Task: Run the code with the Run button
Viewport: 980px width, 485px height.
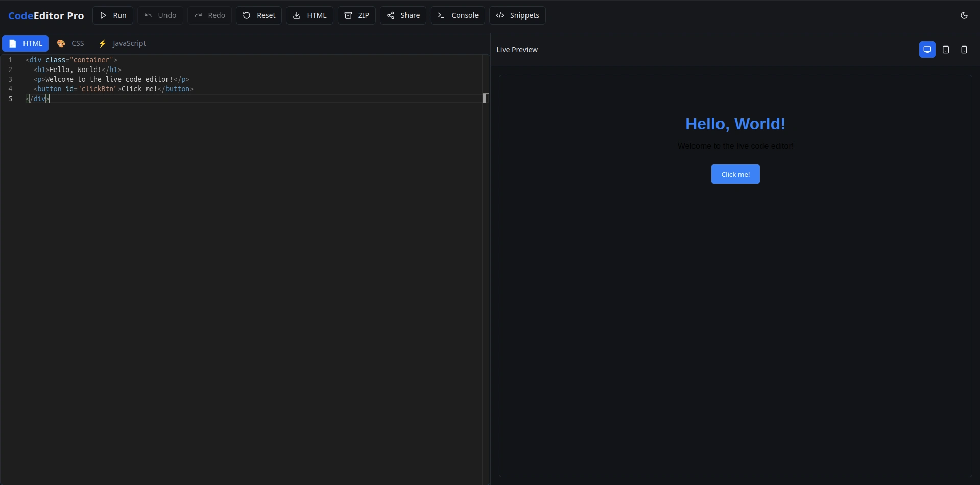Action: (113, 15)
